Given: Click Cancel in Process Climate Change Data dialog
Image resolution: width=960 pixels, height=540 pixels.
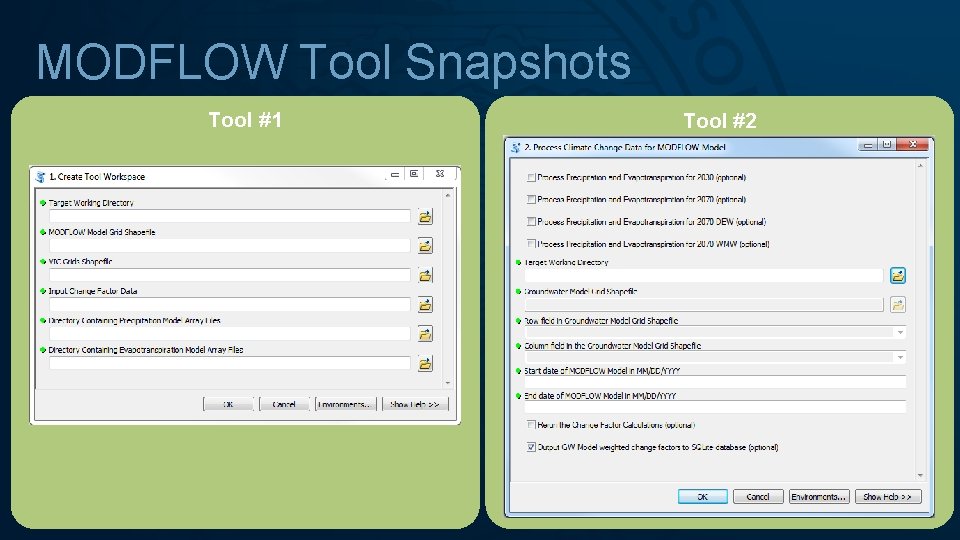Looking at the screenshot, I should (x=758, y=497).
